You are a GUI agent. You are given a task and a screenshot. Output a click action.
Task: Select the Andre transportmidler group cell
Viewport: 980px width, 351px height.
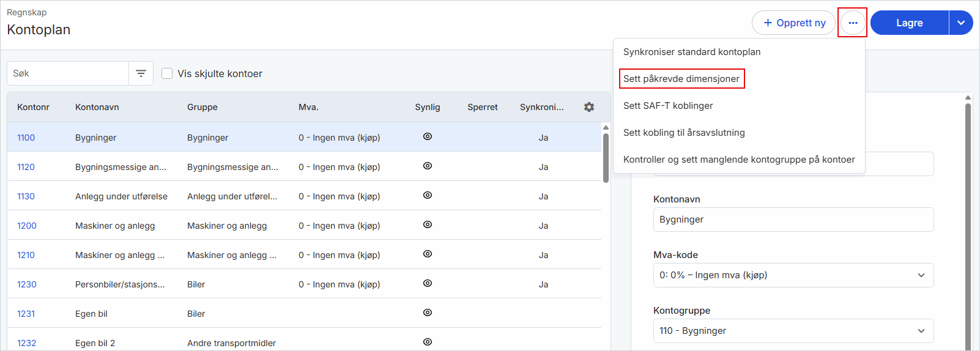click(231, 343)
